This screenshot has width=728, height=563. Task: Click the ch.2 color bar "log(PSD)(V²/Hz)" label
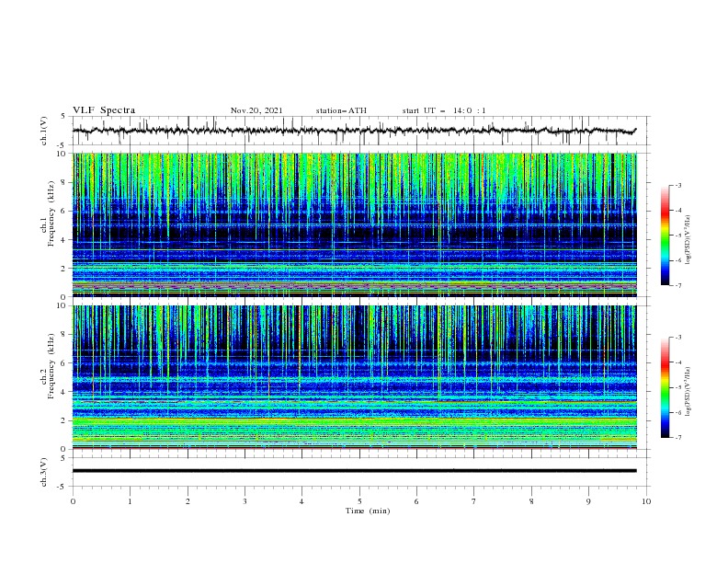(x=689, y=392)
